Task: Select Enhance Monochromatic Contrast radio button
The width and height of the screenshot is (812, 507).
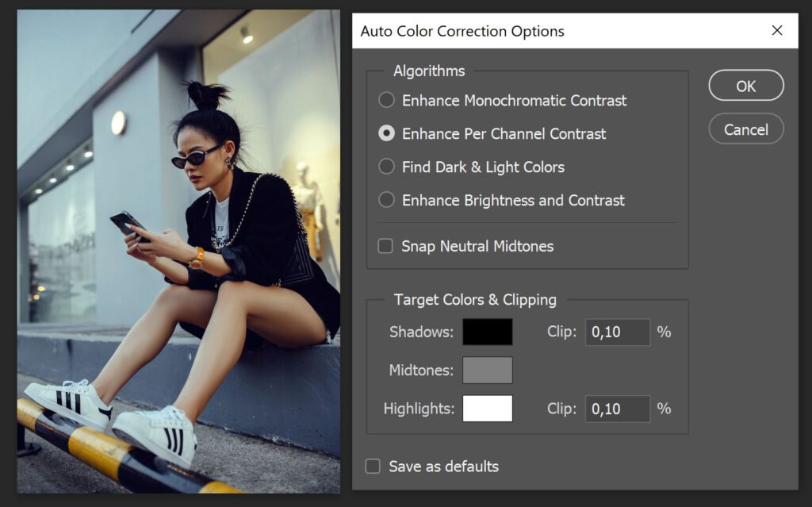Action: pyautogui.click(x=386, y=100)
